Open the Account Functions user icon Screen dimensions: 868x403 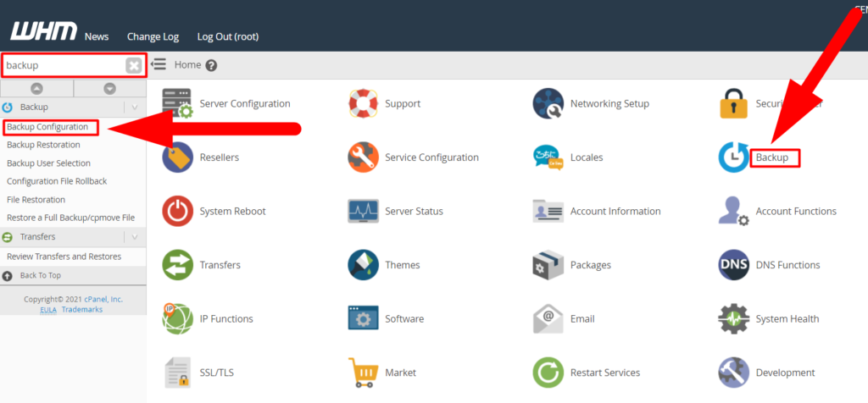(733, 211)
